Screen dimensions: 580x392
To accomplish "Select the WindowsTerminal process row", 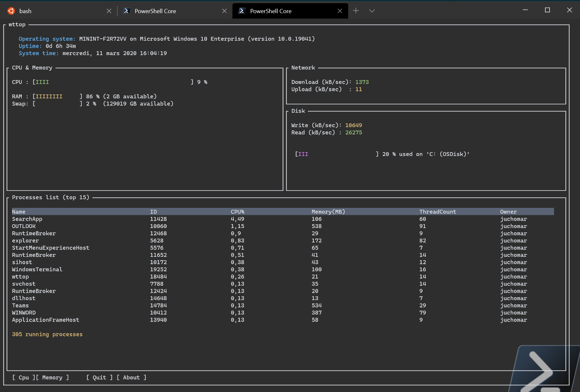I will click(x=283, y=269).
